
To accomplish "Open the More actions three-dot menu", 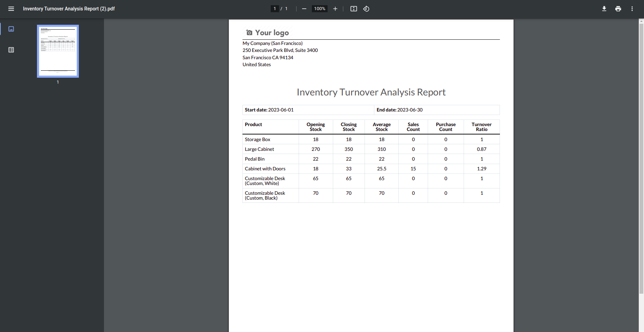I will pyautogui.click(x=632, y=9).
